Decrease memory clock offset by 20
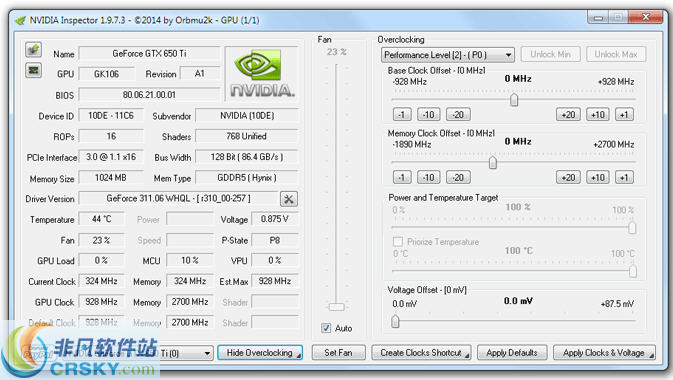 pyautogui.click(x=458, y=177)
